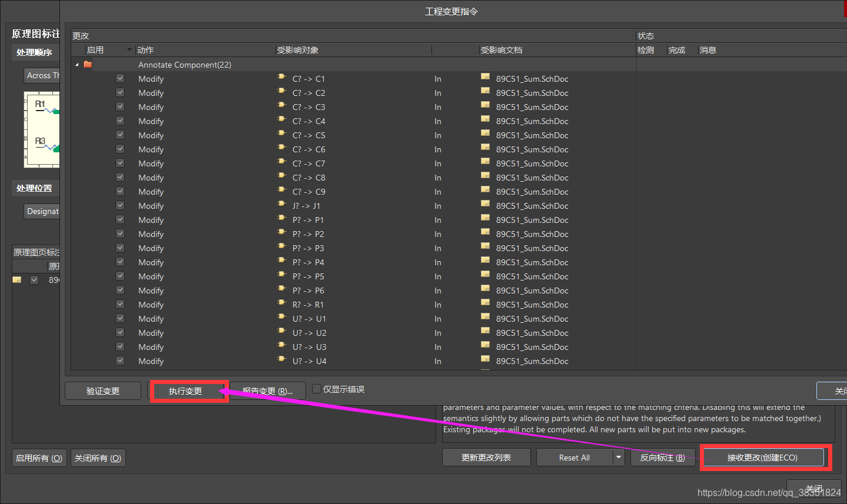
Task: Uncheck the enable box for C? -> C5
Action: point(120,135)
